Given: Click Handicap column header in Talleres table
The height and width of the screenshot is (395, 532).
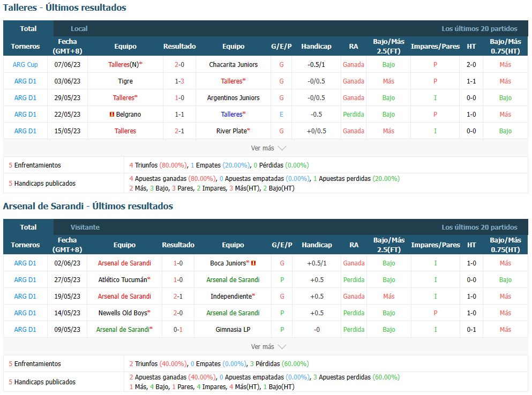Looking at the screenshot, I should (x=316, y=47).
